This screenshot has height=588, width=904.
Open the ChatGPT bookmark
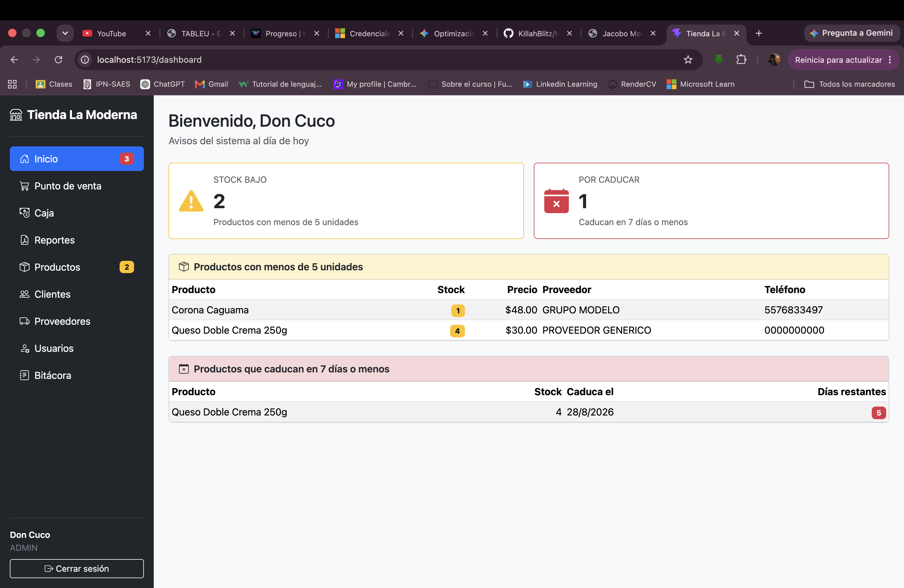click(163, 84)
